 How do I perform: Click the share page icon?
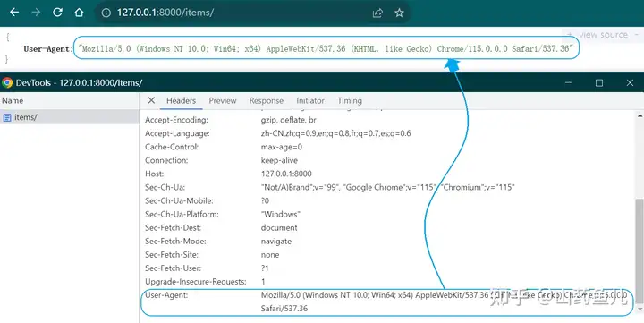tap(377, 13)
